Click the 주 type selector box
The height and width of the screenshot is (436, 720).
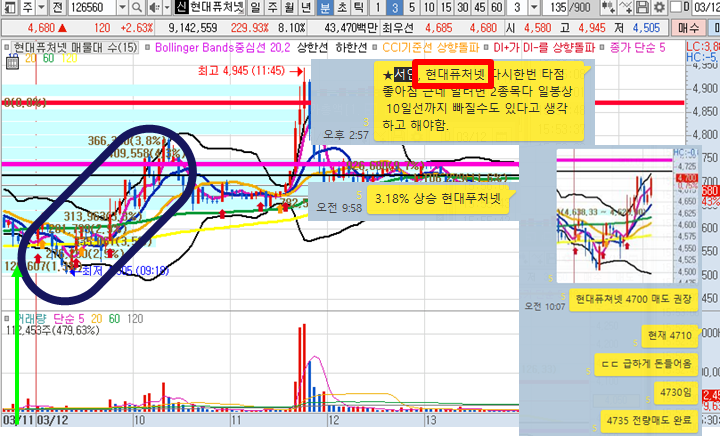[28, 7]
